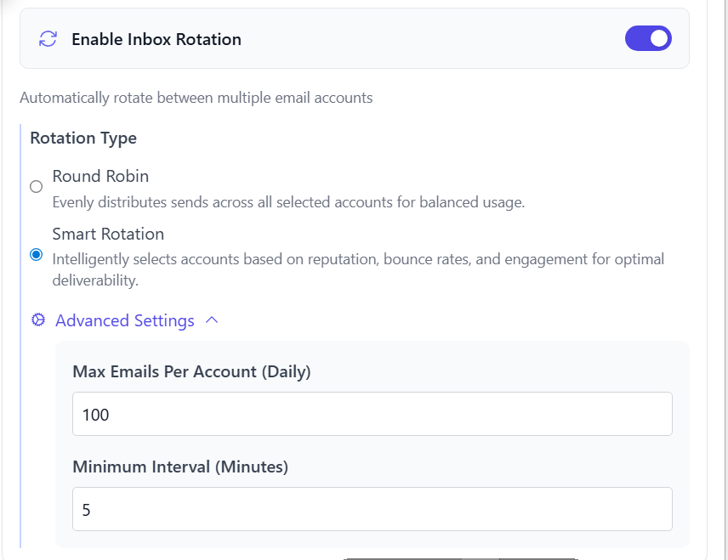Click the rotation arrows icon beside Enable Inbox Rotation
This screenshot has height=560, width=728.
coord(47,38)
